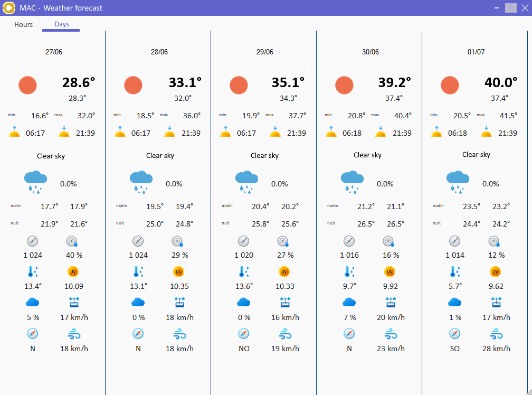Click the sunset icon for 28/06
The height and width of the screenshot is (395, 532).
pyautogui.click(x=169, y=131)
